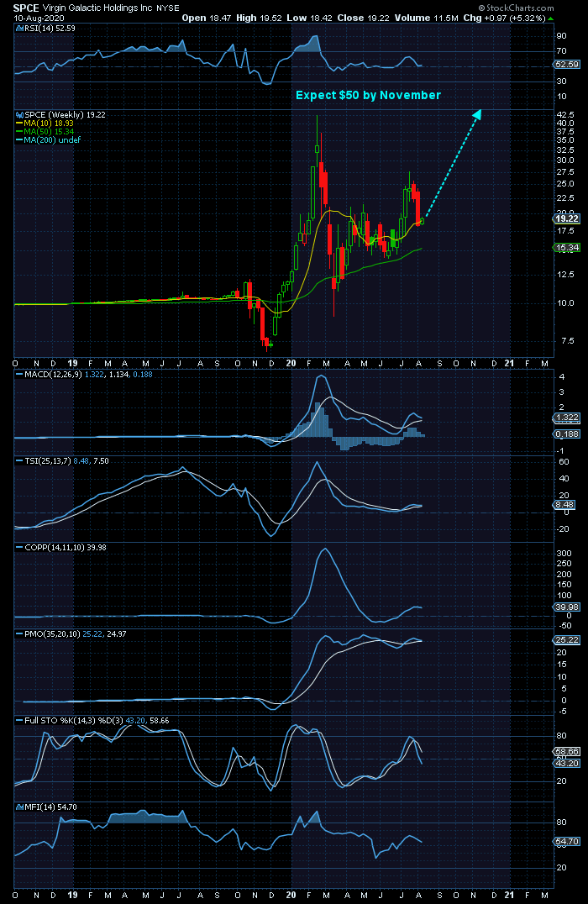Image resolution: width=588 pixels, height=904 pixels.
Task: Click the SPCE ticker symbol in header
Action: click(x=27, y=8)
